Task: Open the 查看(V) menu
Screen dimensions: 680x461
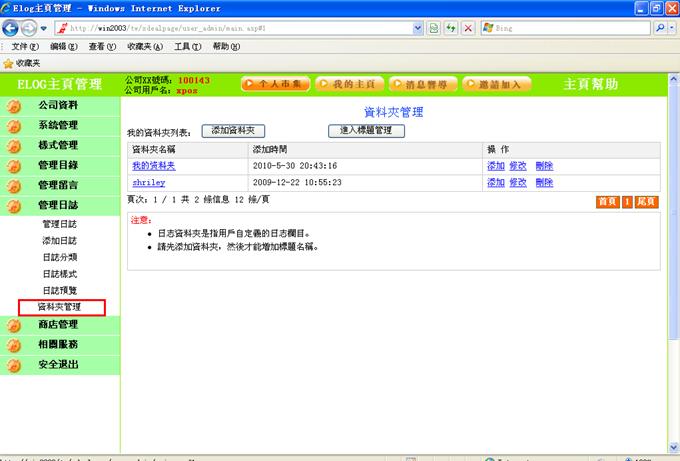Action: [x=101, y=46]
